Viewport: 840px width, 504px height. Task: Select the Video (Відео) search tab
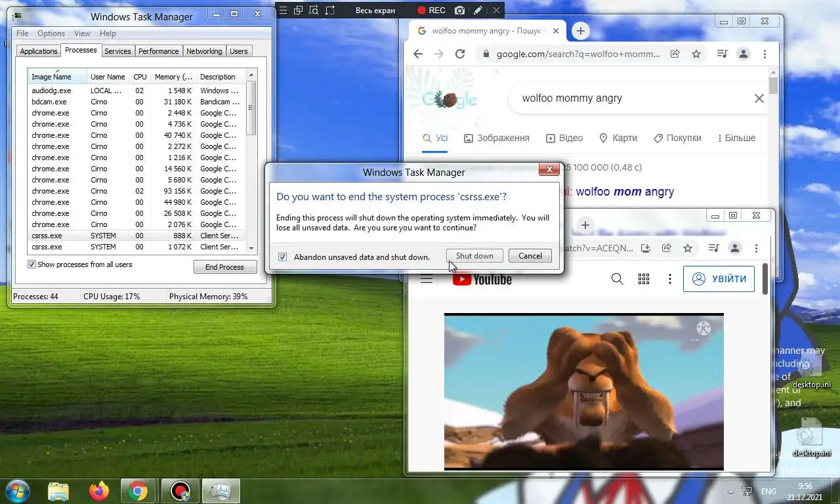click(x=564, y=138)
